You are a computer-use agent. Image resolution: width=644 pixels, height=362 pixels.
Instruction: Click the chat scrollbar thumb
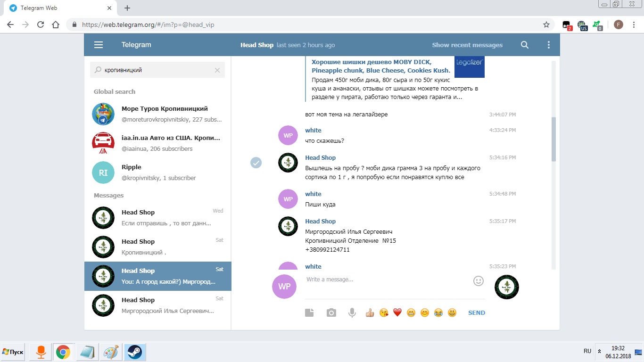tap(553, 139)
